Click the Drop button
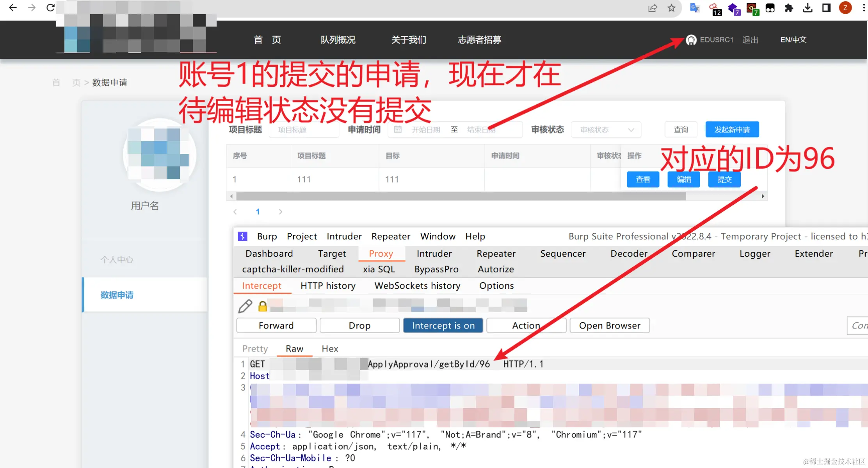The image size is (868, 468). pyautogui.click(x=359, y=325)
